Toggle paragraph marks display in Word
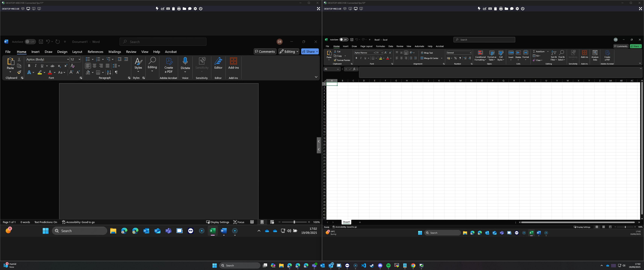Image resolution: width=644 pixels, height=270 pixels. (116, 72)
